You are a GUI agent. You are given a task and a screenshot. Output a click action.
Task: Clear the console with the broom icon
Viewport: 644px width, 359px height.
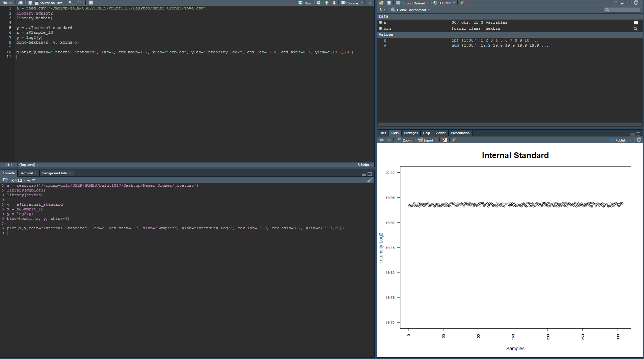pos(370,180)
